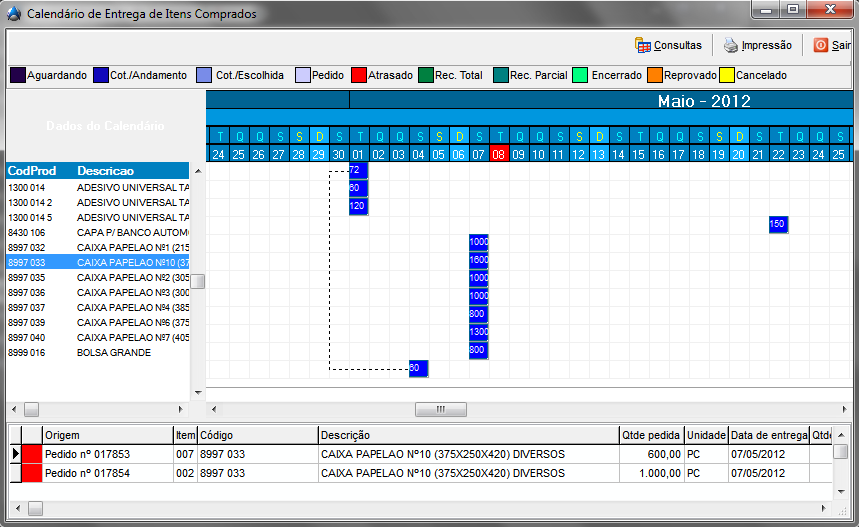Select product row 8430 106 CAPA P/ BANCO

click(x=98, y=232)
